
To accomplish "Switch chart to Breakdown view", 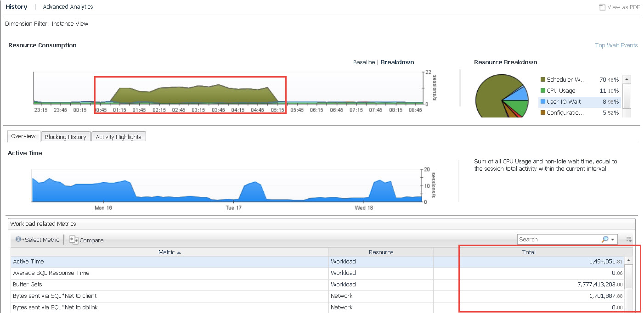I will [397, 62].
